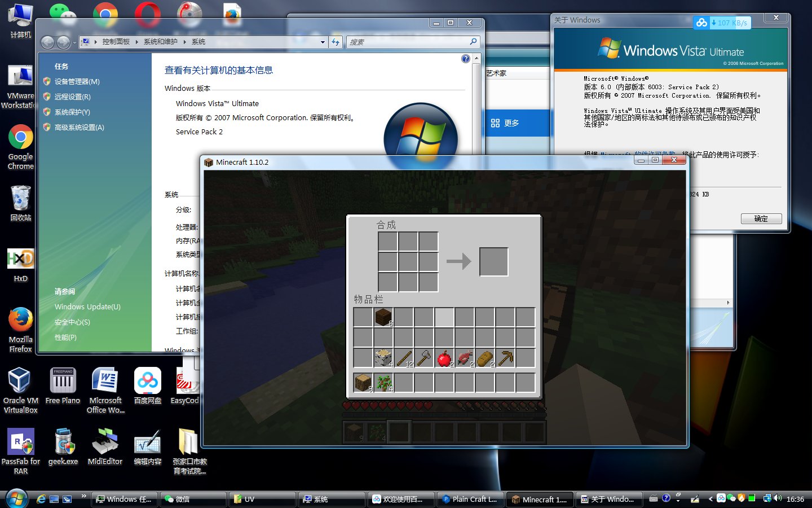This screenshot has height=508, width=812.
Task: Open the Recycle Bin icon
Action: tap(20, 203)
